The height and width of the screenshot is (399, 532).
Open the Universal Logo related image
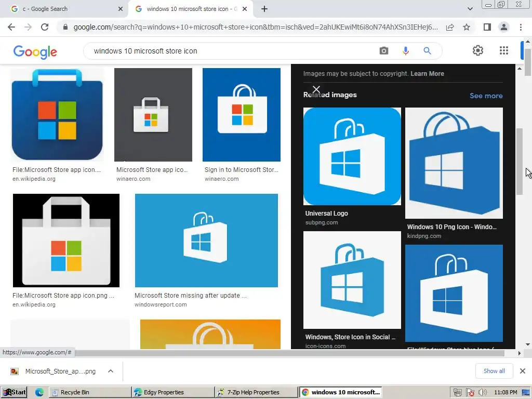tap(352, 156)
